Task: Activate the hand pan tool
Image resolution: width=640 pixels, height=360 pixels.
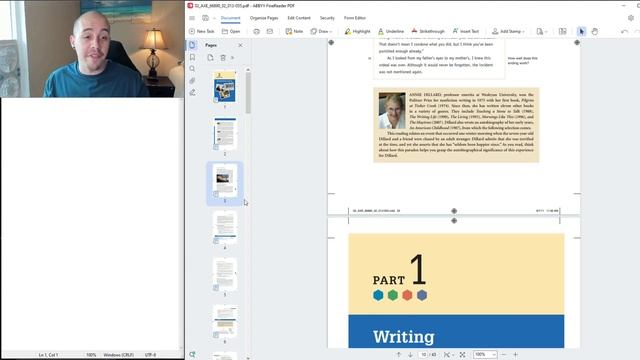Action: coord(595,31)
